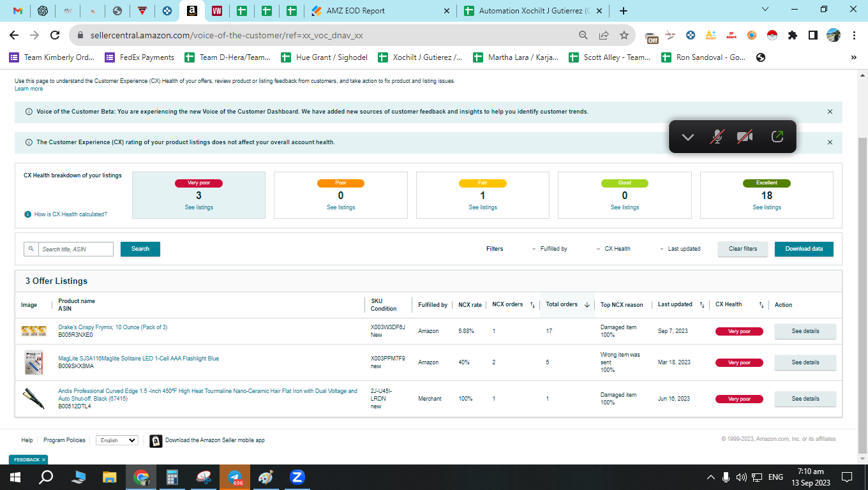Screen dimensions: 868x490
Task: Expand the meeting controls chevron
Action: click(688, 137)
